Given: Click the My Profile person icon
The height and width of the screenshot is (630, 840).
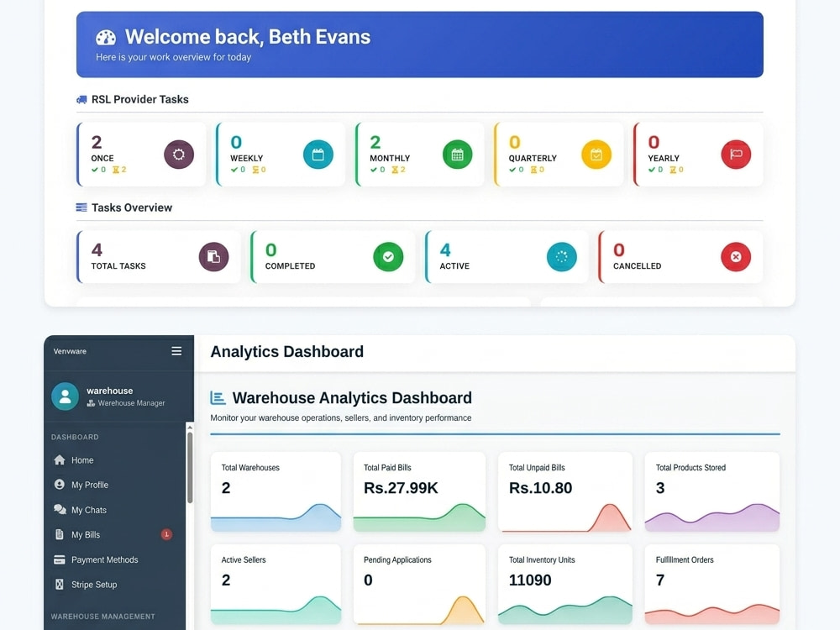Looking at the screenshot, I should [60, 485].
